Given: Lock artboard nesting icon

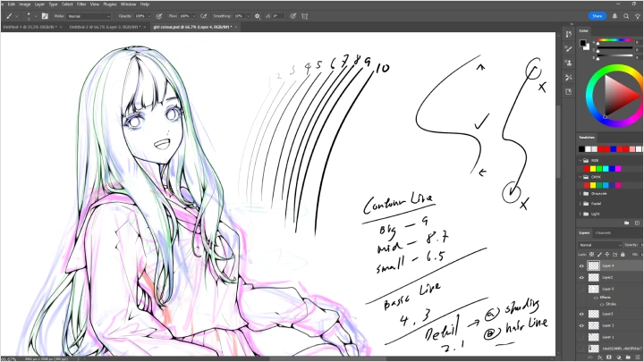Looking at the screenshot, I should [x=614, y=255].
